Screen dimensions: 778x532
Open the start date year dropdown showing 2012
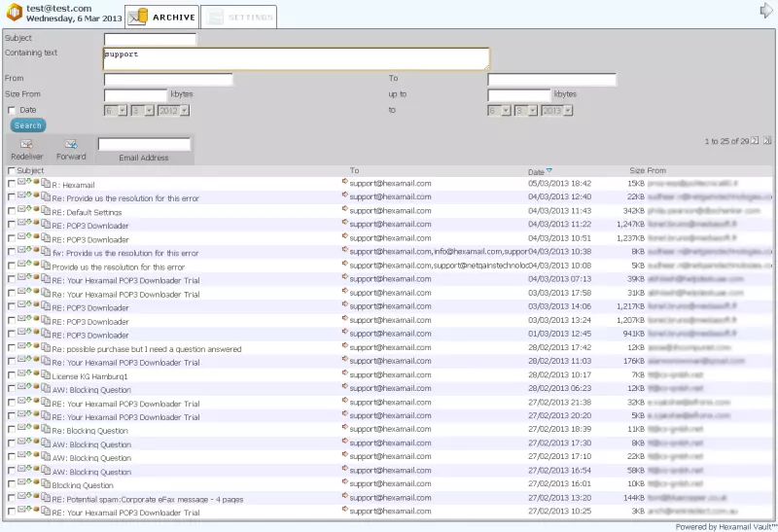pyautogui.click(x=173, y=111)
